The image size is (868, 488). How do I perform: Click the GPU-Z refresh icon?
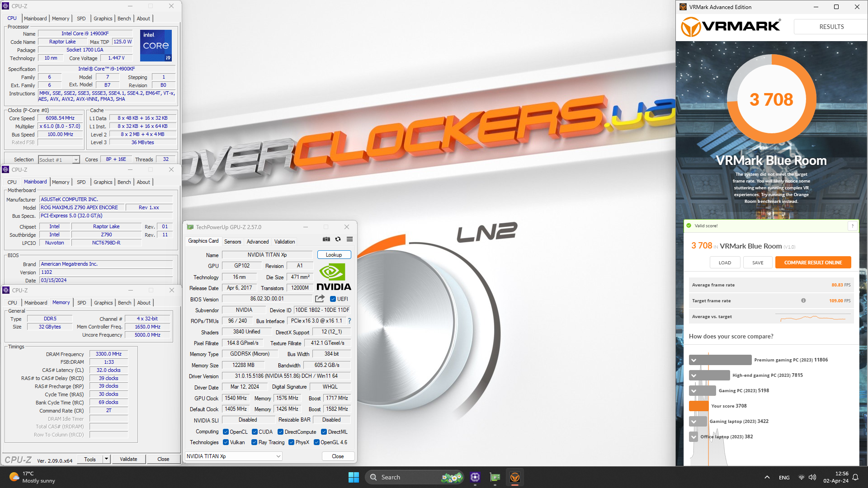(x=338, y=239)
